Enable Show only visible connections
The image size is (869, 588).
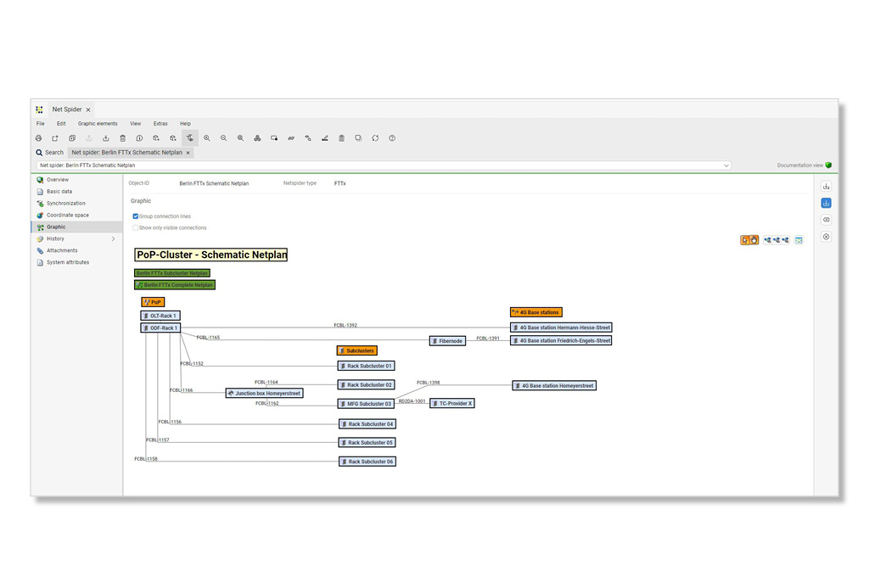click(136, 227)
